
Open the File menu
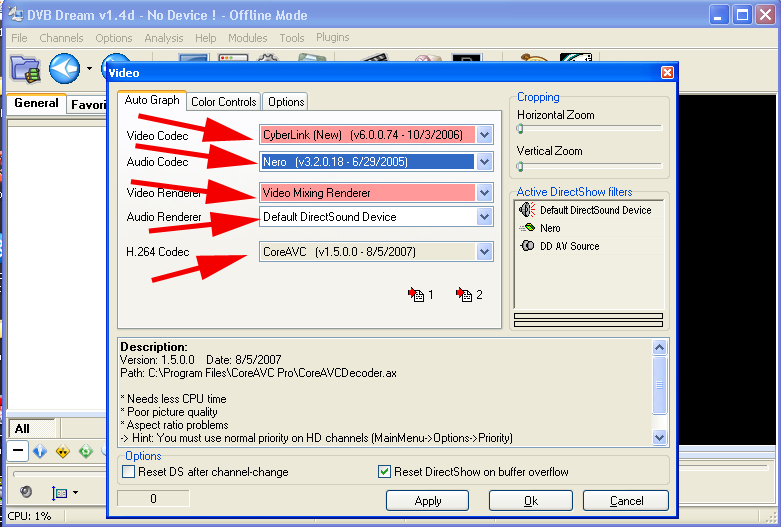(19, 38)
